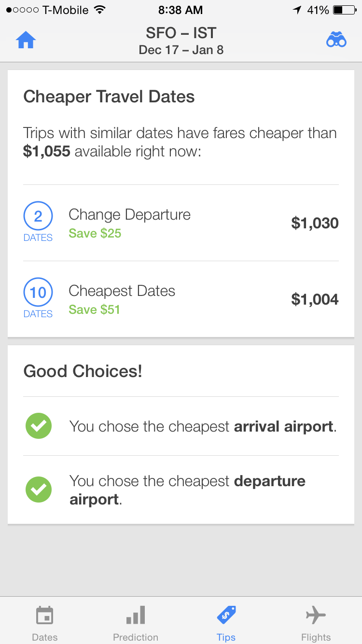This screenshot has height=644, width=362.
Task: Tap the 2 dates circle badge
Action: pyautogui.click(x=38, y=216)
